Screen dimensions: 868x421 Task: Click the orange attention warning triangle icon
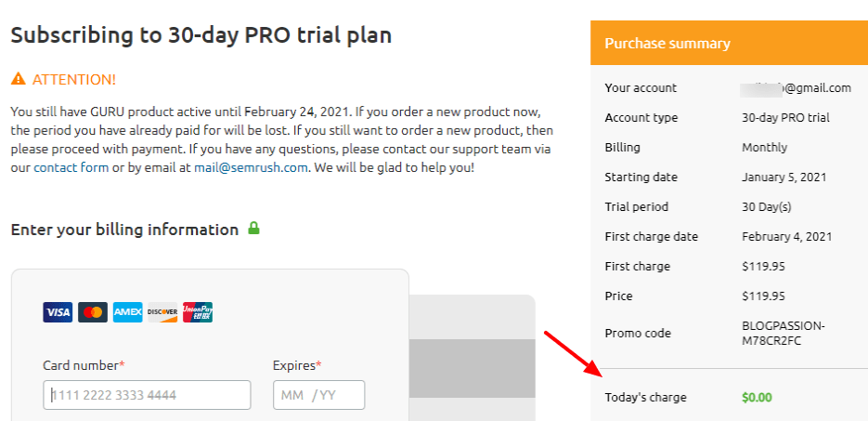click(x=18, y=80)
